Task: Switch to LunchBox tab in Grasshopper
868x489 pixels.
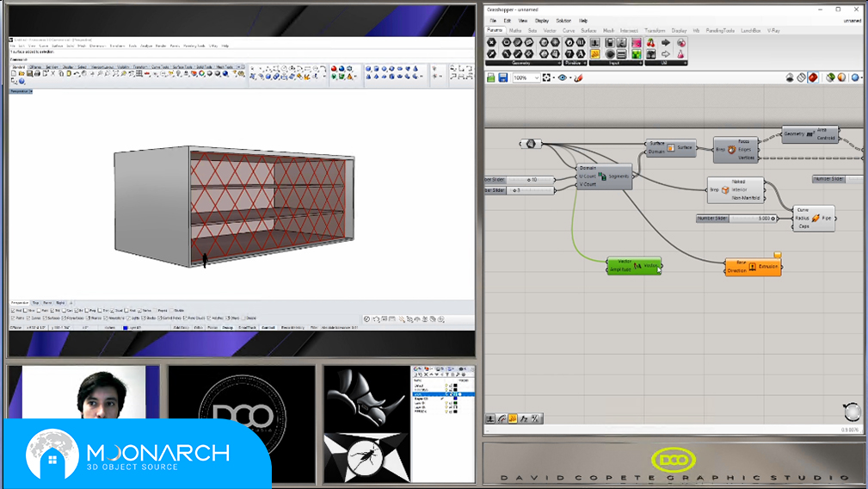Action: [x=751, y=30]
